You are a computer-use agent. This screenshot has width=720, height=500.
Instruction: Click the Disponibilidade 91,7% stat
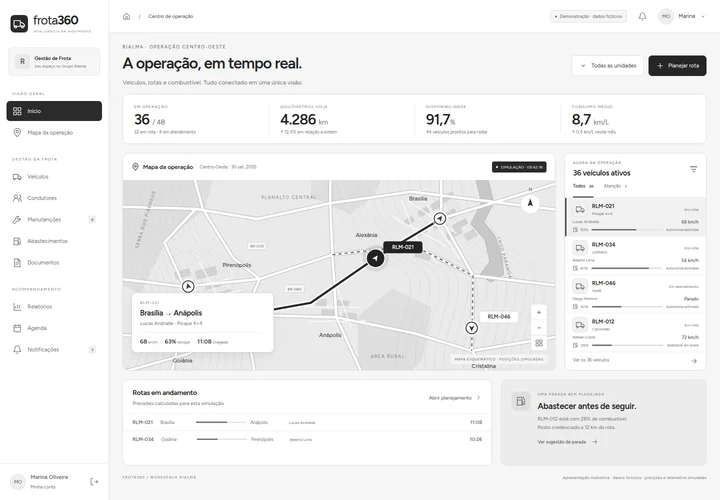487,119
